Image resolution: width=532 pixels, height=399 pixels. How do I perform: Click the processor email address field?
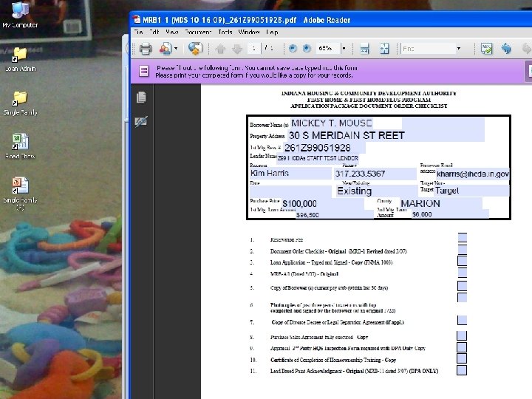(473, 174)
